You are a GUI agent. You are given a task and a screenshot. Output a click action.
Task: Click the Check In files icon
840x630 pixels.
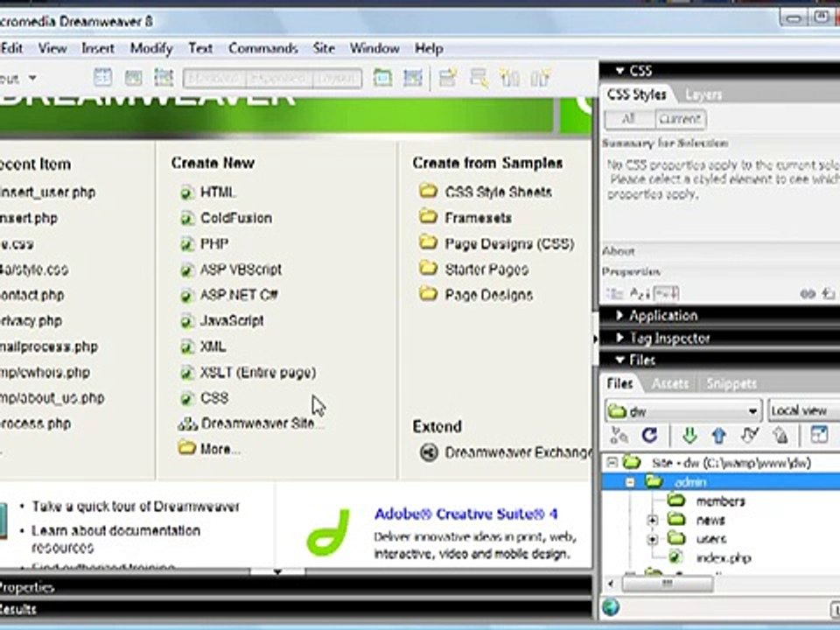coord(780,436)
